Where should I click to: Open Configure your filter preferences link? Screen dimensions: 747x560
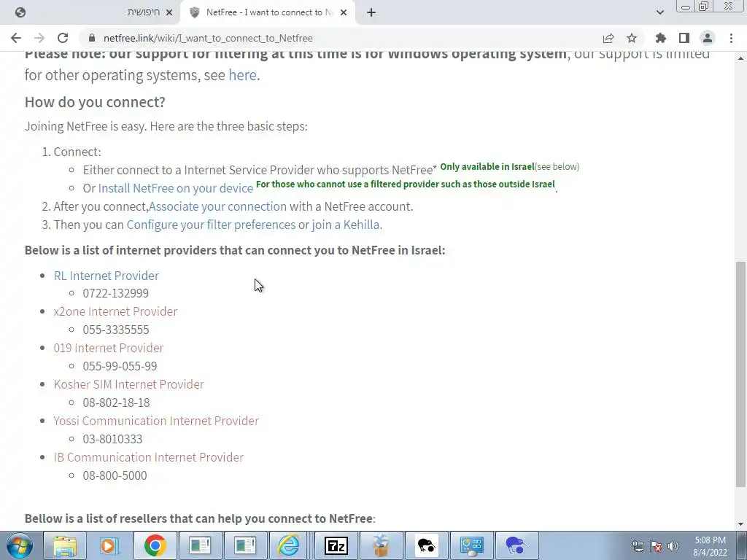[x=211, y=225]
